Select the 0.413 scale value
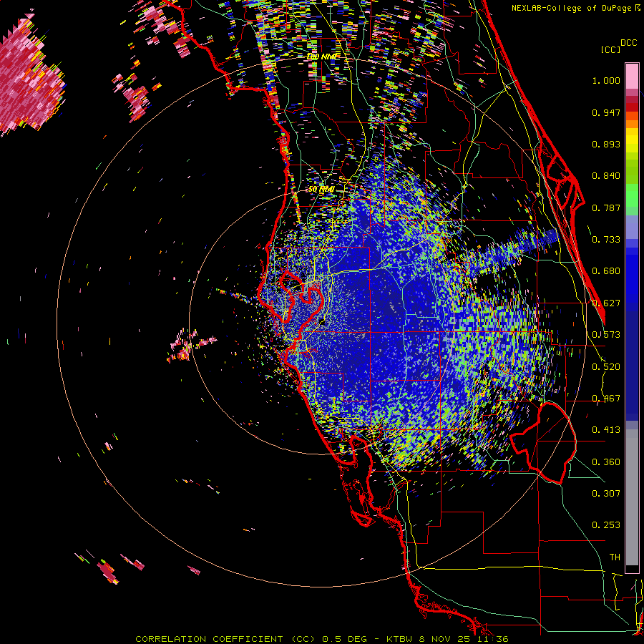This screenshot has height=644, width=644. point(606,430)
